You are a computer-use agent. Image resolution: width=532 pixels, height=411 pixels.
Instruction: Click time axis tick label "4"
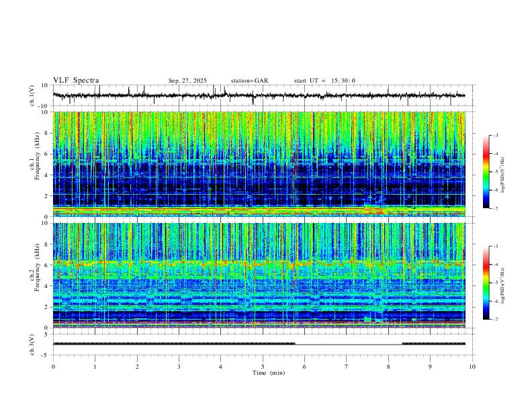point(220,367)
